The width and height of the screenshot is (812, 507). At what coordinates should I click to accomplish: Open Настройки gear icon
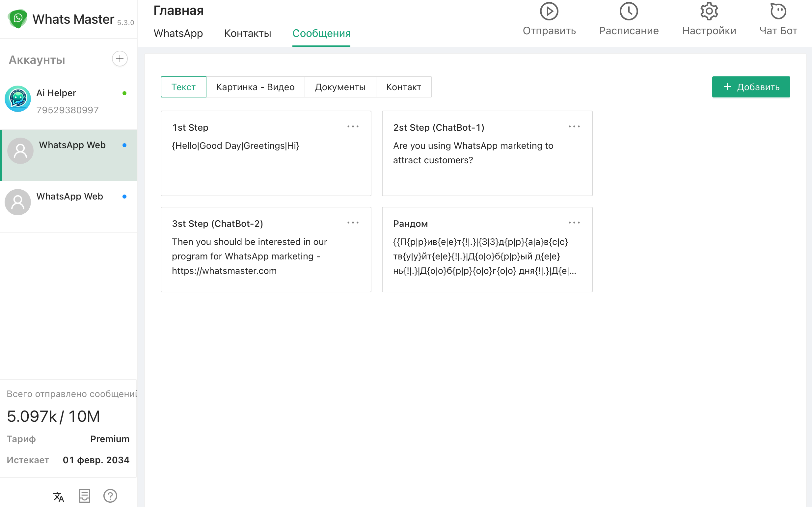click(709, 12)
